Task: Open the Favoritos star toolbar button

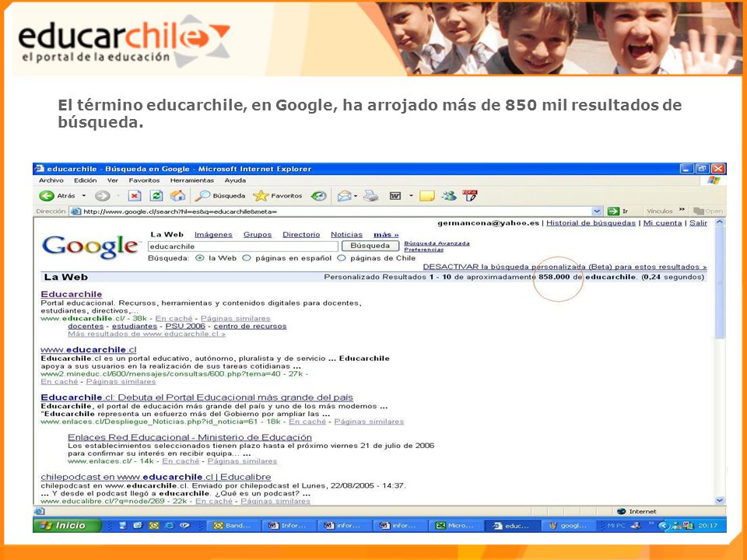Action: click(278, 196)
